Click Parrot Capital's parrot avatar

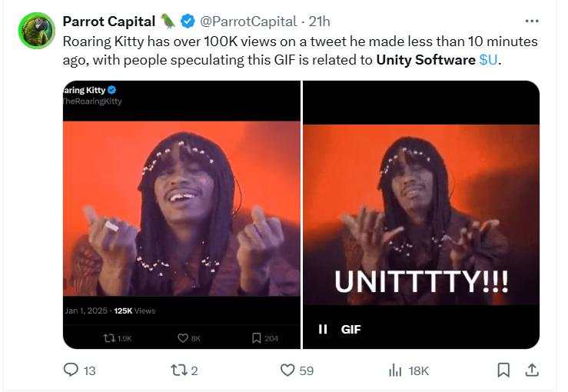37,31
